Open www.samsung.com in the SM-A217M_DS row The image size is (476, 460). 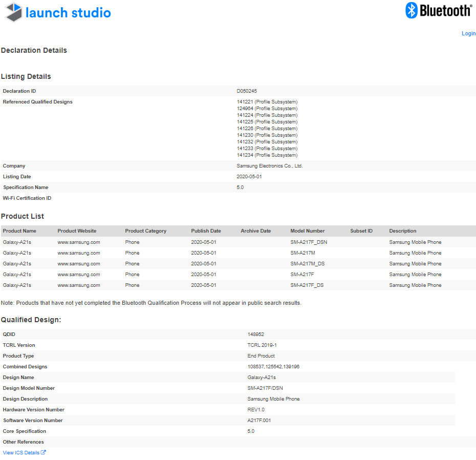coord(78,264)
